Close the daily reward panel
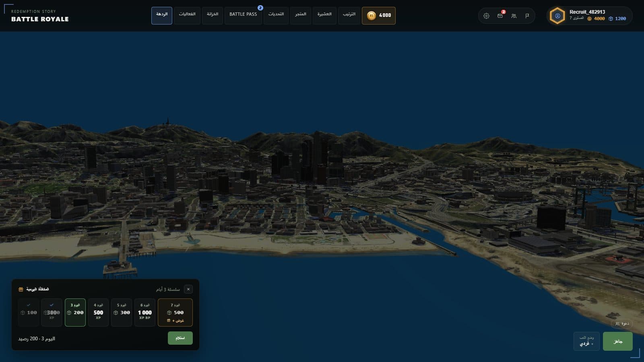Image resolution: width=644 pixels, height=362 pixels. pyautogui.click(x=188, y=289)
